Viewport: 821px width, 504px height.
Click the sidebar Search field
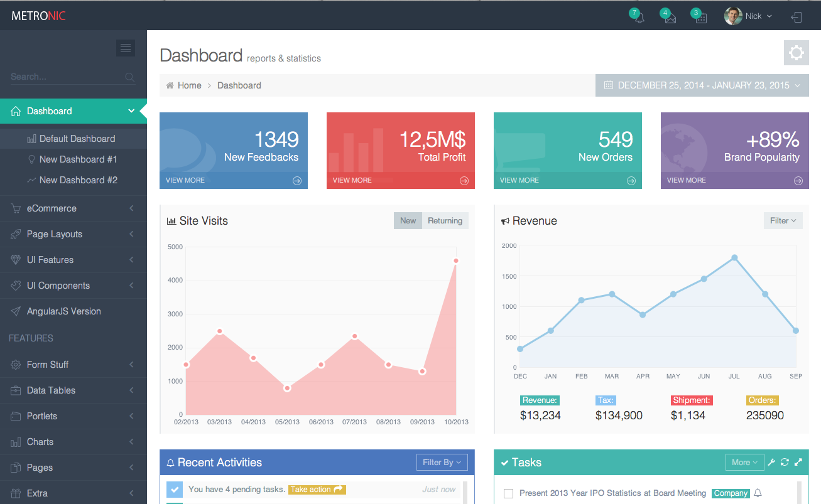(x=66, y=77)
